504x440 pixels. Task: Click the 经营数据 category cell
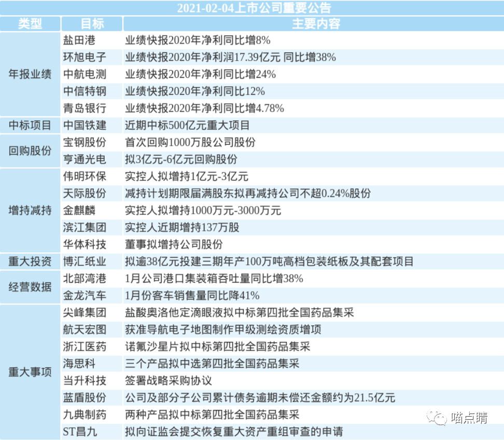click(x=30, y=287)
